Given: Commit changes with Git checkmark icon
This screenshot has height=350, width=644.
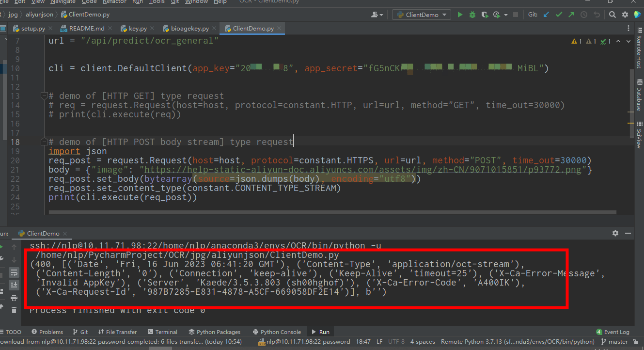Looking at the screenshot, I should click(x=559, y=15).
